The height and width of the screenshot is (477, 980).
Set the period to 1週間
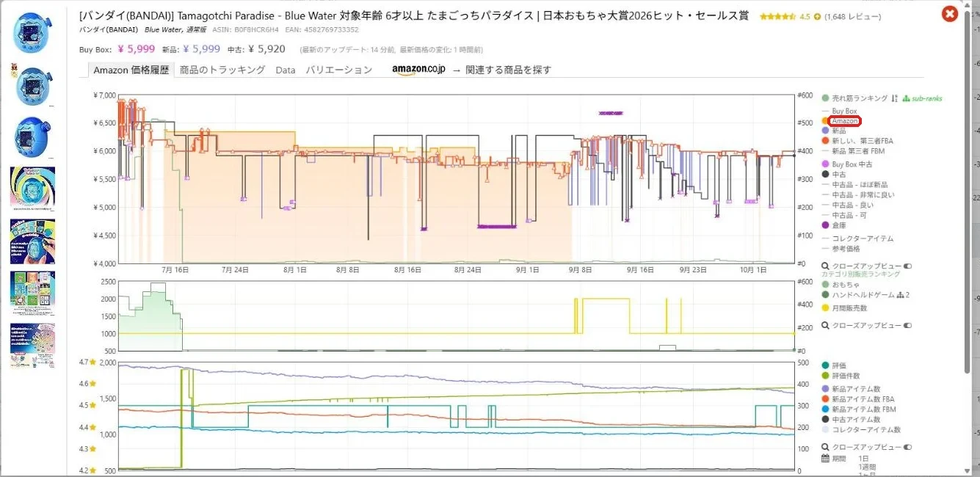click(x=867, y=467)
